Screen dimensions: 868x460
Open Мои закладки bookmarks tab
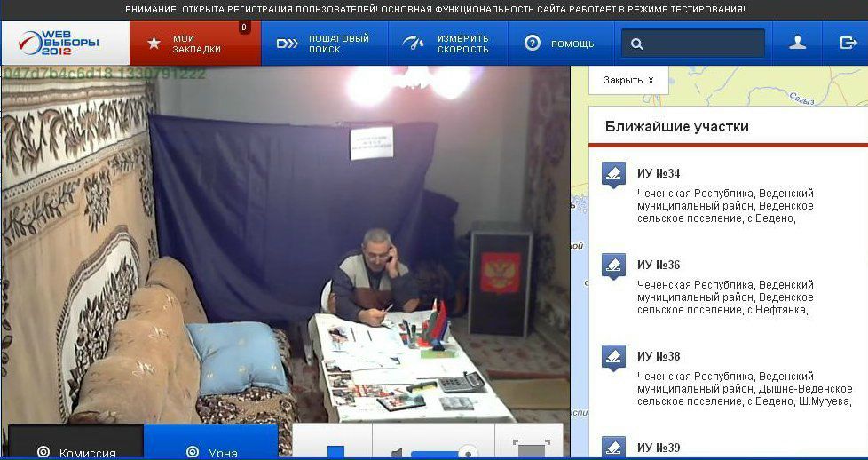[195, 44]
